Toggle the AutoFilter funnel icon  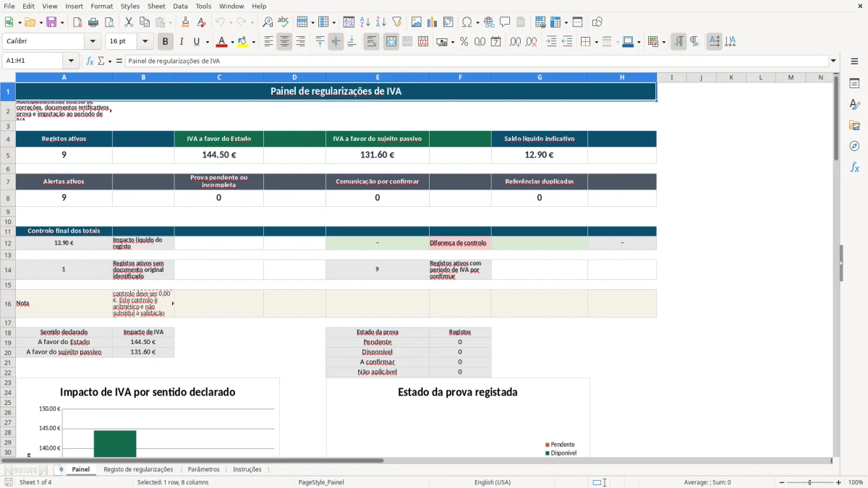[397, 22]
